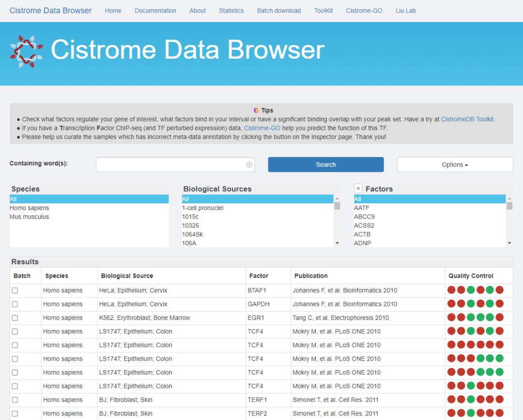Check the batch box for GAPDH row
Image resolution: width=523 pixels, height=420 pixels.
[x=15, y=304]
